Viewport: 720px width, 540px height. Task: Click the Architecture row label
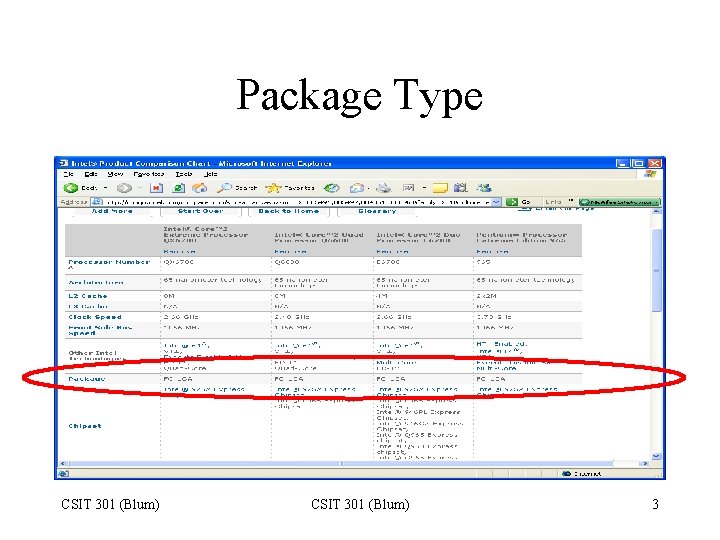click(96, 282)
